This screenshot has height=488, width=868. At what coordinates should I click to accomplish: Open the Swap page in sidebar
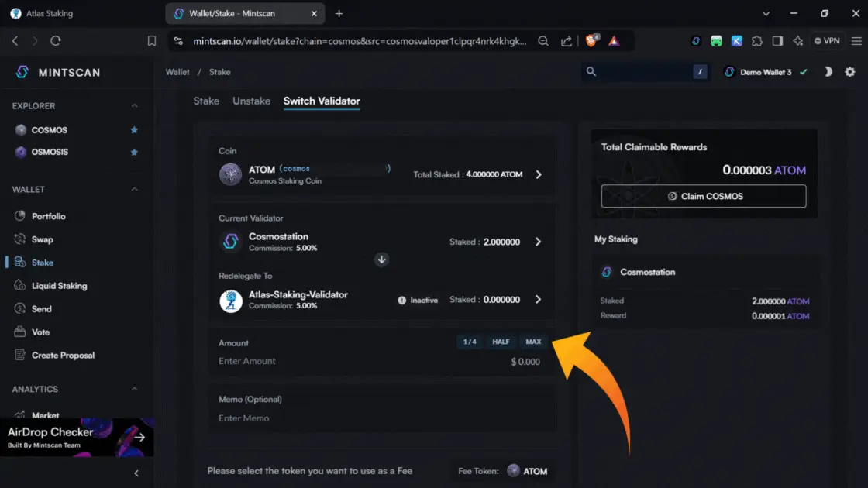coord(42,239)
